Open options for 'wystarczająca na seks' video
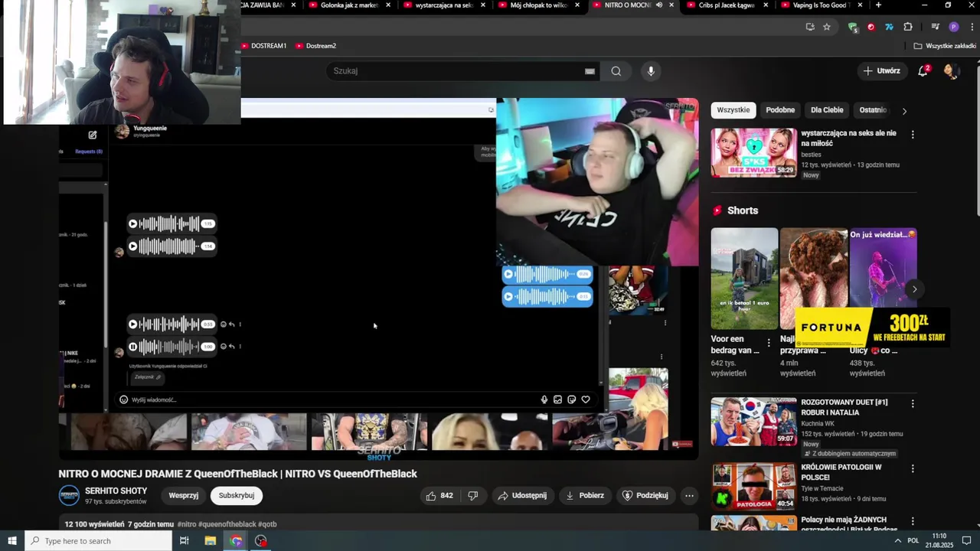The height and width of the screenshot is (551, 980). coord(912,135)
